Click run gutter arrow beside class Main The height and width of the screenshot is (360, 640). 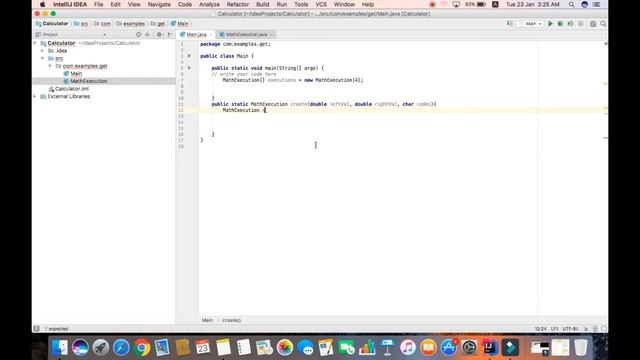189,56
